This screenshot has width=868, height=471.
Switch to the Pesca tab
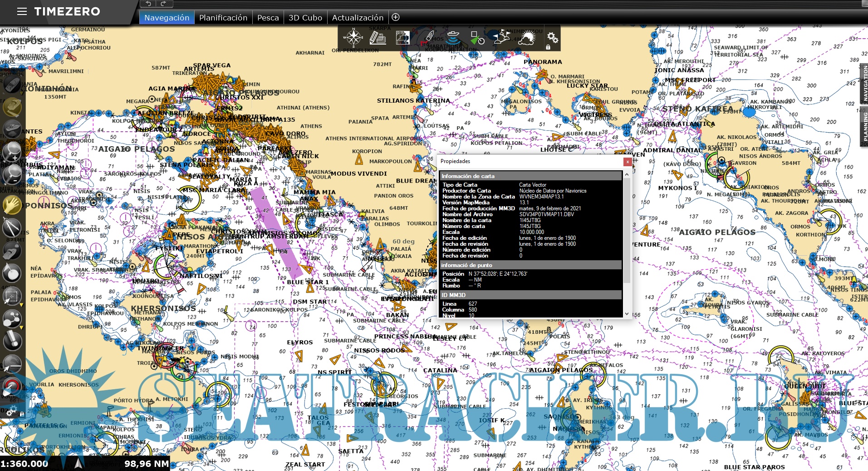pyautogui.click(x=268, y=18)
